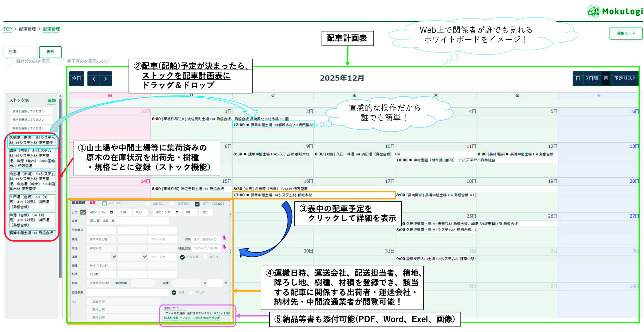The image size is (644, 332).
Task: Go to next month arrow
Action: click(105, 79)
